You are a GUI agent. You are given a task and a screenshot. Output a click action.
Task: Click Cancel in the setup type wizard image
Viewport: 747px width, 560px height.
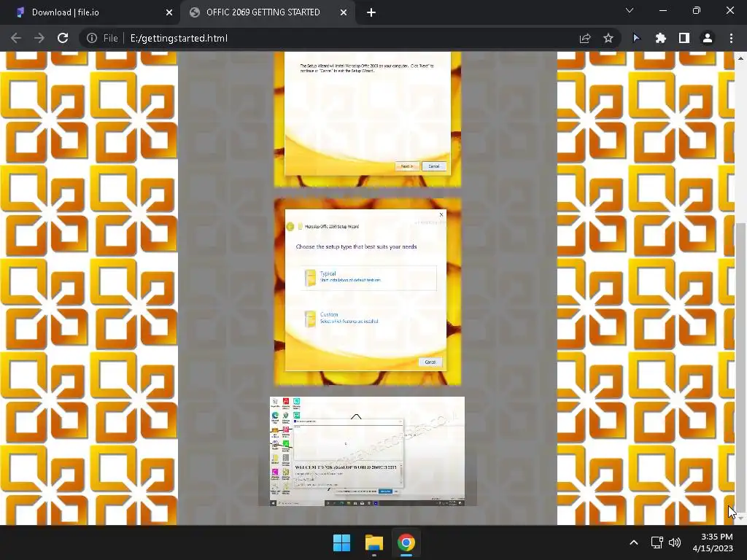click(x=430, y=362)
